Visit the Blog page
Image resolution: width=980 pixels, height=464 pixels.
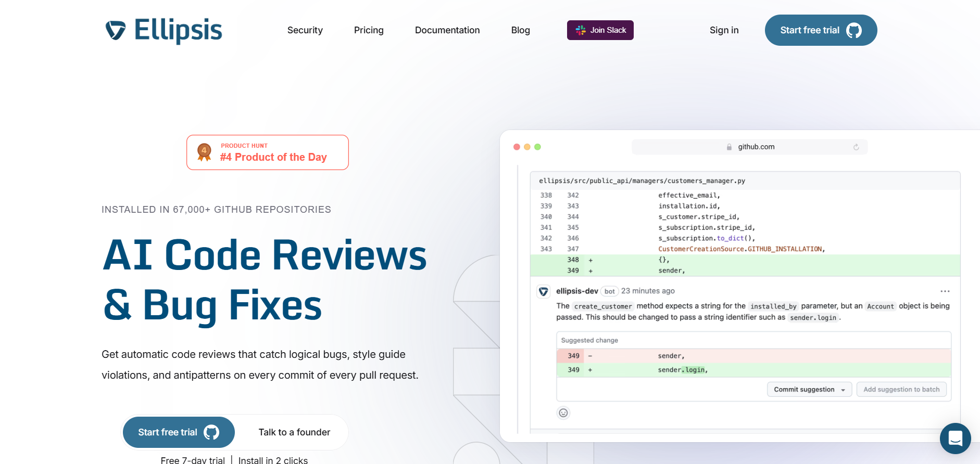click(x=521, y=30)
